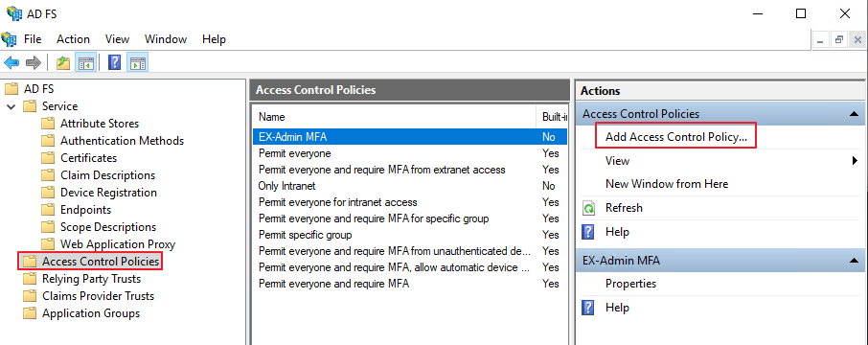Select Authentication Methods in tree
The height and width of the screenshot is (345, 868).
pyautogui.click(x=122, y=141)
